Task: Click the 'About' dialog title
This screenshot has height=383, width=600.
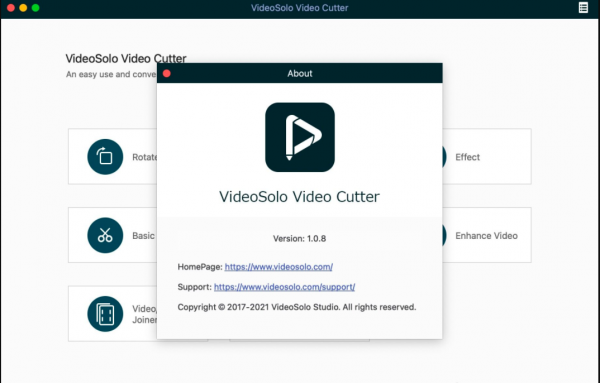Action: pyautogui.click(x=300, y=73)
